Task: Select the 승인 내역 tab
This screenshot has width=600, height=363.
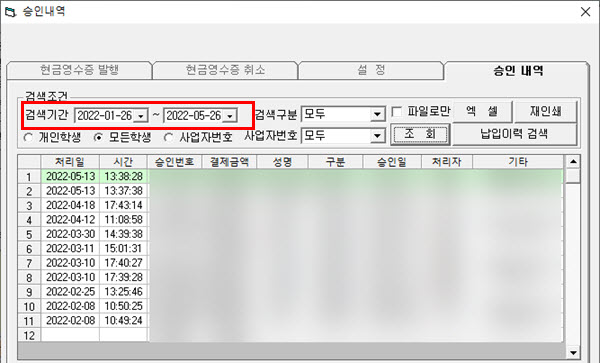Action: pos(517,71)
